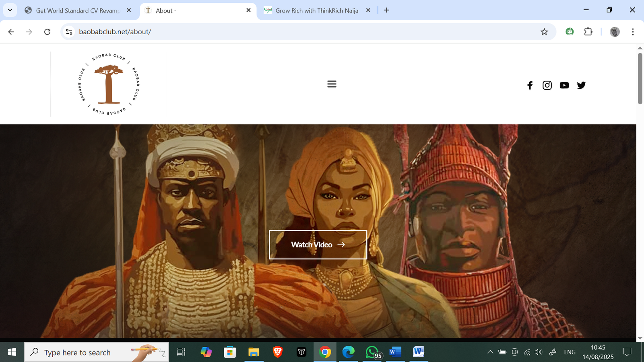Open the network Wi-Fi tray icon
644x362 pixels.
tap(527, 352)
